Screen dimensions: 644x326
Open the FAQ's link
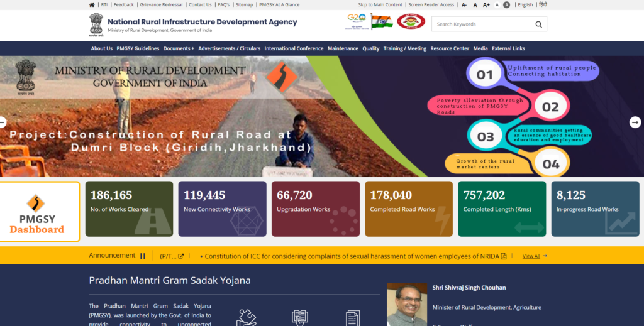[x=223, y=4]
